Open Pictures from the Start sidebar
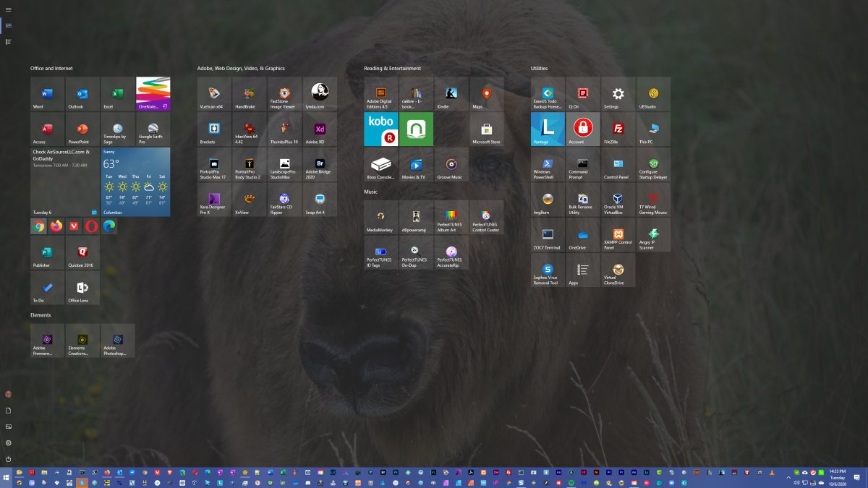The width and height of the screenshot is (868, 488). coord(8,427)
